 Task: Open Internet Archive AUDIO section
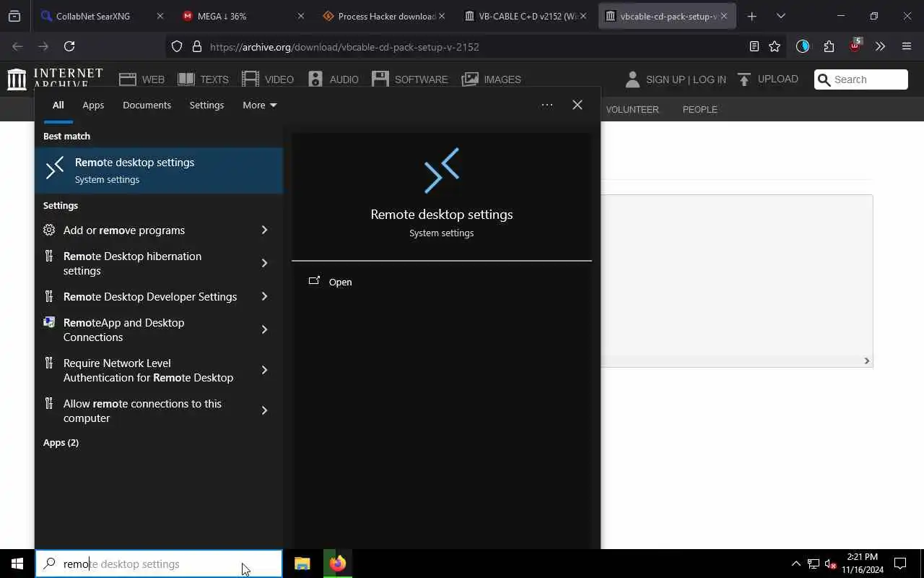(334, 79)
